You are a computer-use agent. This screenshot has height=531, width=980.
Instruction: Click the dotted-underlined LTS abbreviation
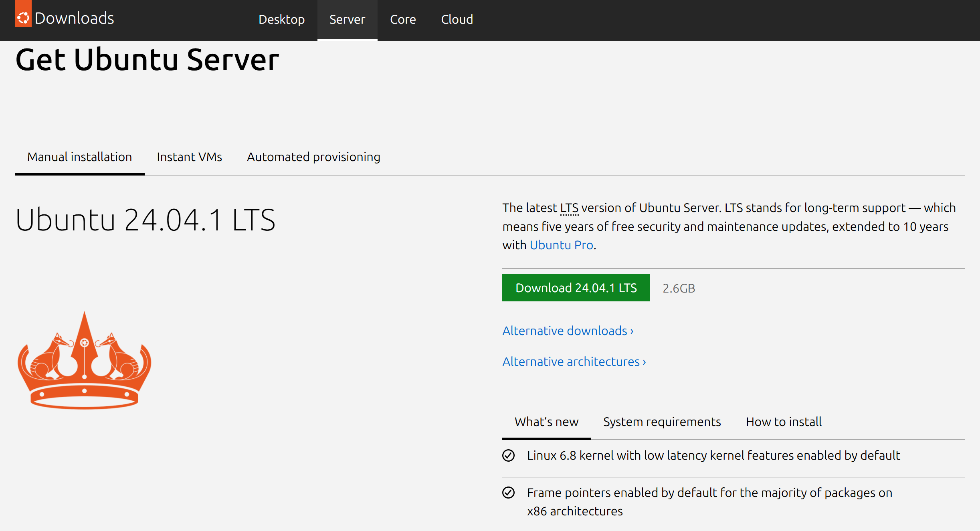pyautogui.click(x=569, y=208)
